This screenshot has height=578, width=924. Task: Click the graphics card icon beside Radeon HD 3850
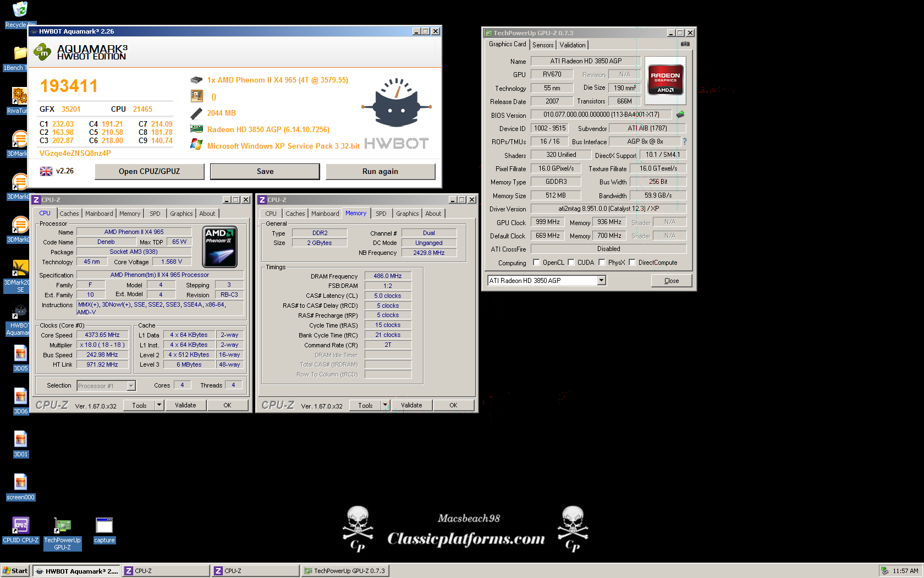[196, 129]
